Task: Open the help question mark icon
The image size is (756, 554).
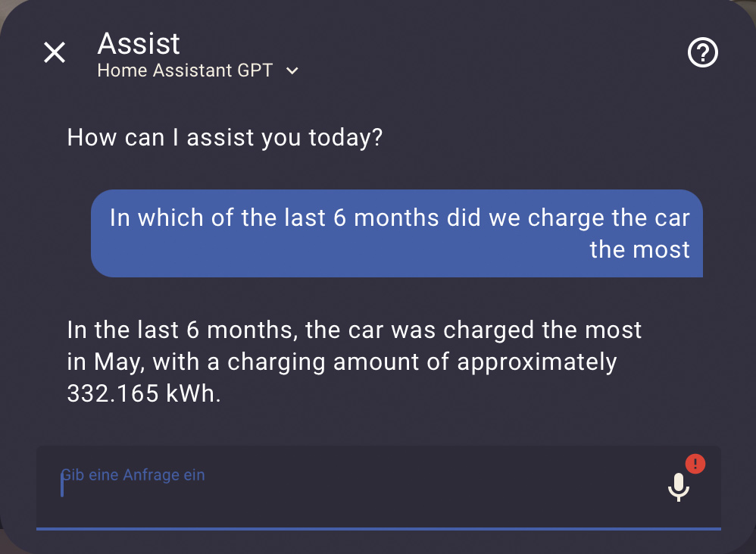Action: (702, 52)
